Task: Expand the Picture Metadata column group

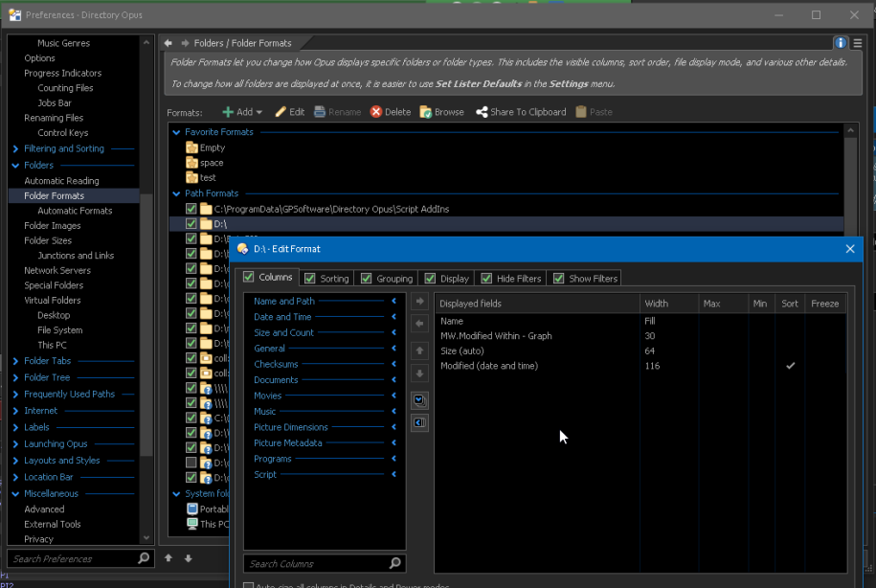Action: (393, 443)
